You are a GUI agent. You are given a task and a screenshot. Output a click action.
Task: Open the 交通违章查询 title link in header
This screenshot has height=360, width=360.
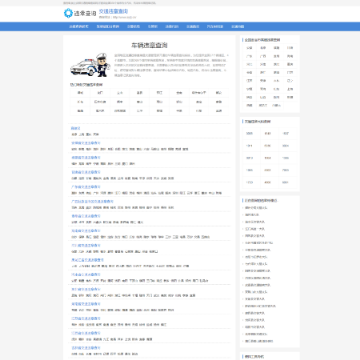click(x=114, y=11)
